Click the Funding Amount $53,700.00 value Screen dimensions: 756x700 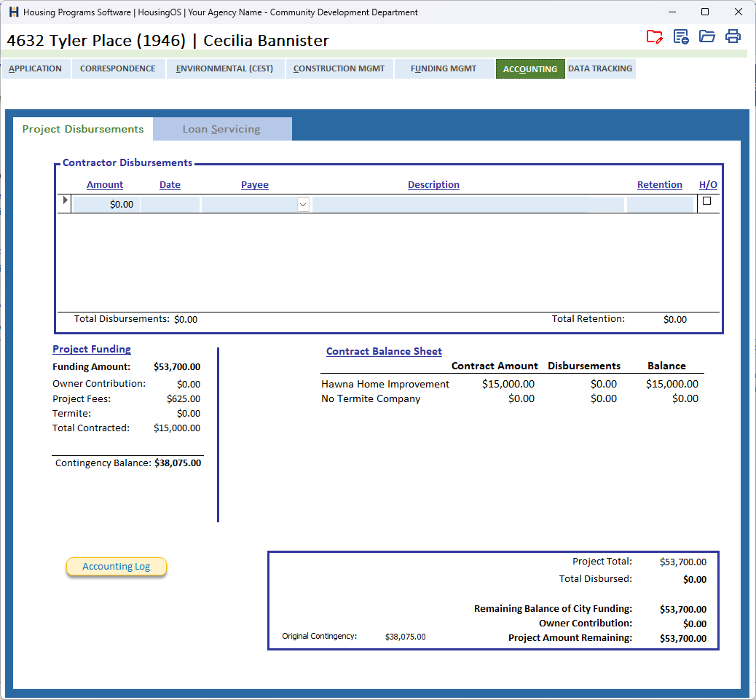[x=177, y=367]
